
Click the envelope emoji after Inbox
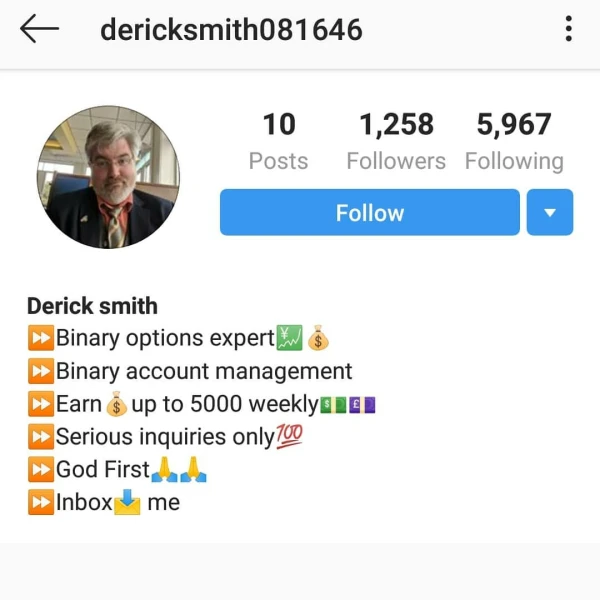pyautogui.click(x=127, y=502)
